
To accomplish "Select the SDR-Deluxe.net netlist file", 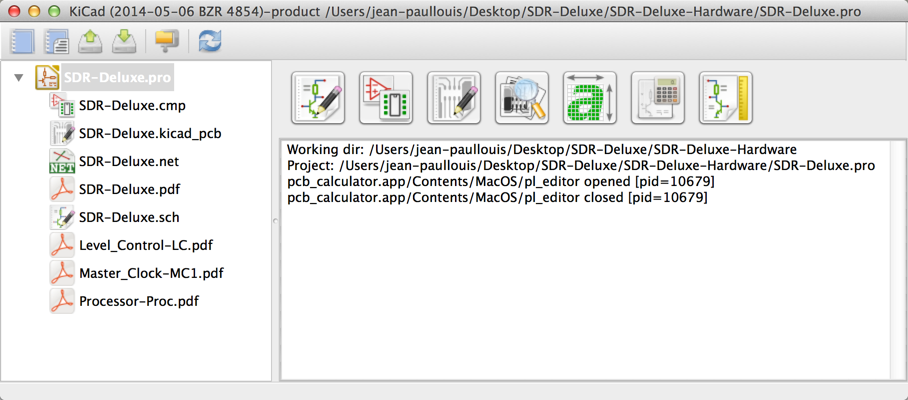I will (x=128, y=161).
